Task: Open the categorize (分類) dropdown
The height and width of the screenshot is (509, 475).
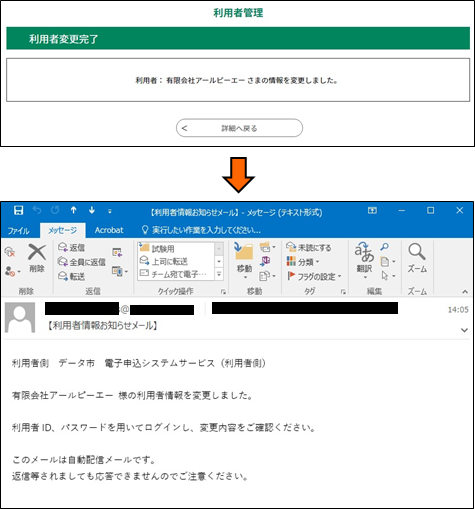Action: [x=303, y=262]
